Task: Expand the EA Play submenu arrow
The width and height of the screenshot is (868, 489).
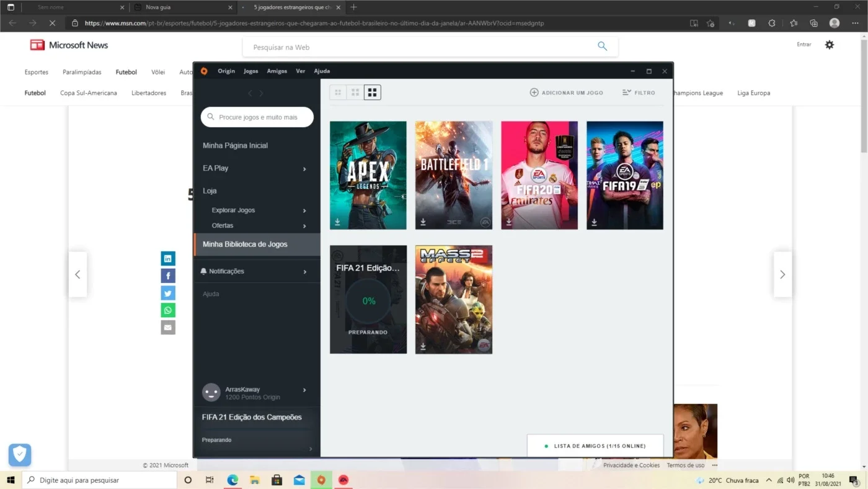Action: click(x=304, y=169)
